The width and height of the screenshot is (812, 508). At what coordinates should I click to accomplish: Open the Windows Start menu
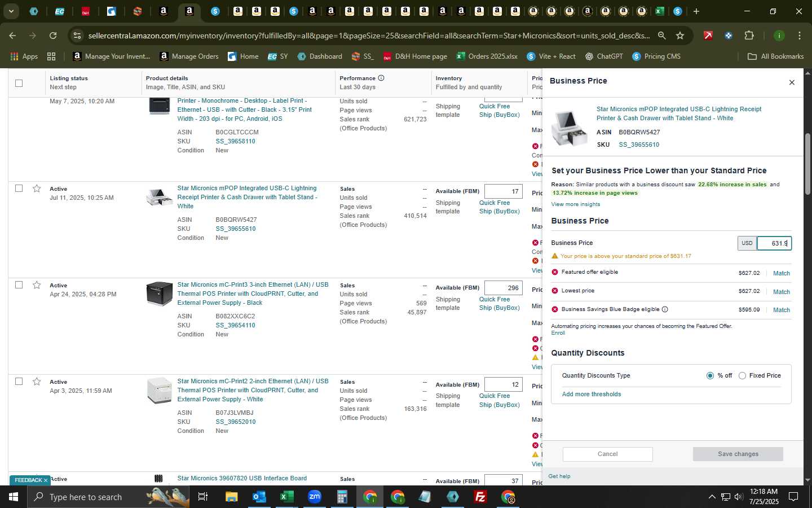pos(13,497)
